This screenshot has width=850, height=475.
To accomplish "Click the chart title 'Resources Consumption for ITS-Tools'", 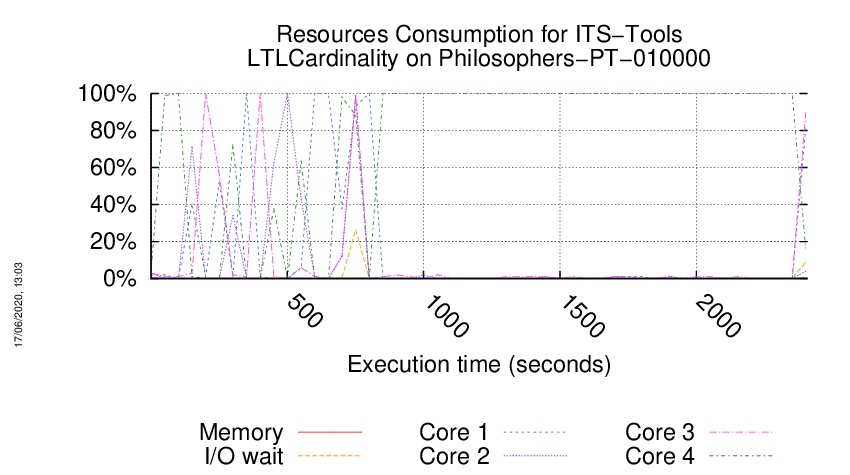I will point(479,35).
